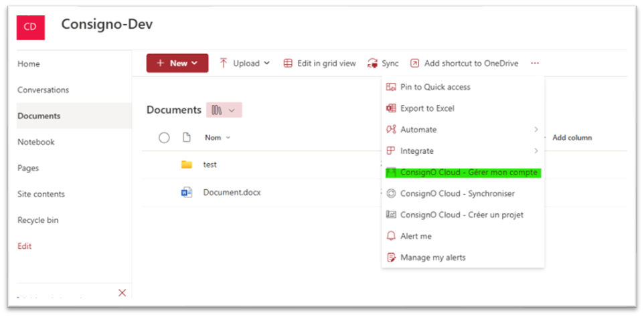Open Document.docx by its file name
Image resolution: width=644 pixels, height=317 pixels.
point(232,193)
